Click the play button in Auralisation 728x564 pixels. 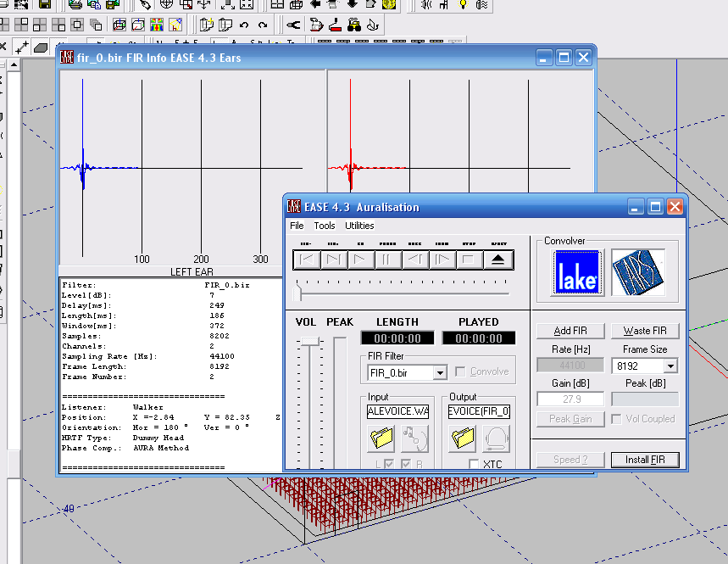[360, 260]
